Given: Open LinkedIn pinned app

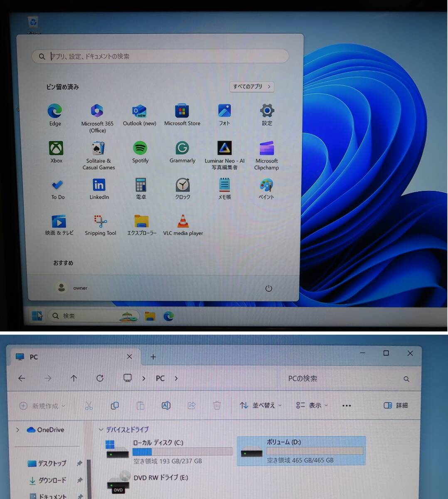Looking at the screenshot, I should 99,189.
